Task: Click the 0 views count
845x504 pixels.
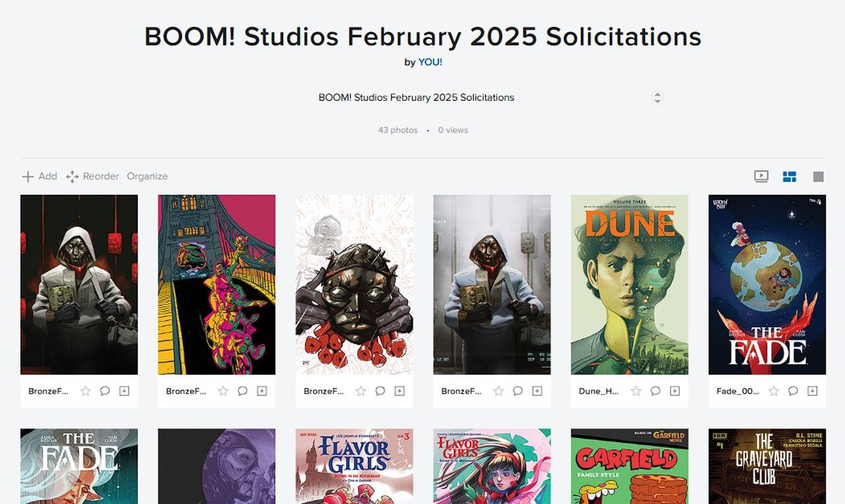Action: (x=453, y=130)
